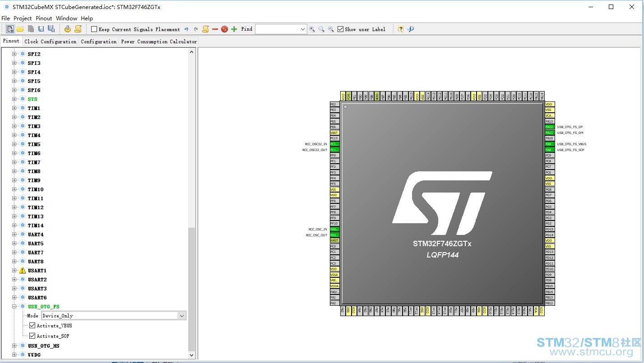
Task: Click the New Project toolbar icon
Action: pos(10,29)
